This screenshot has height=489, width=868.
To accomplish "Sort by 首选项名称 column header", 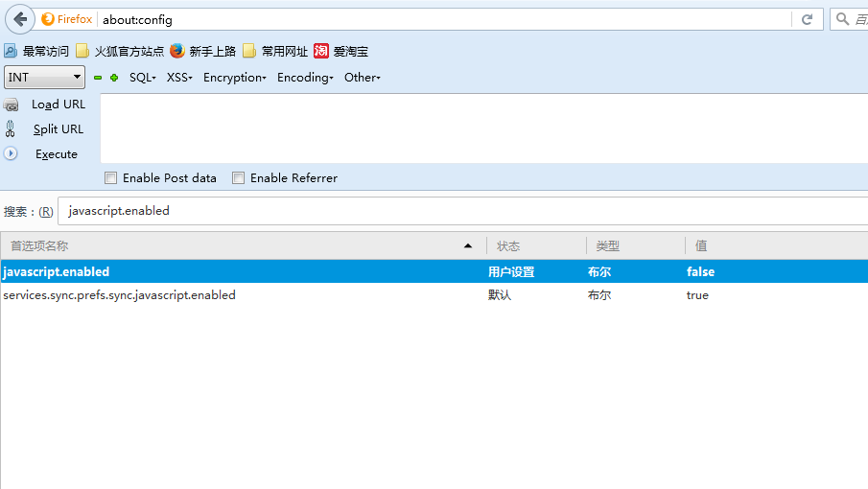I will pyautogui.click(x=243, y=245).
